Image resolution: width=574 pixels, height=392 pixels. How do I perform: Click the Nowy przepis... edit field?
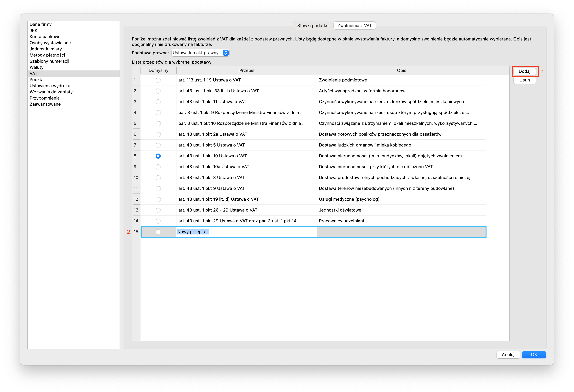click(246, 232)
